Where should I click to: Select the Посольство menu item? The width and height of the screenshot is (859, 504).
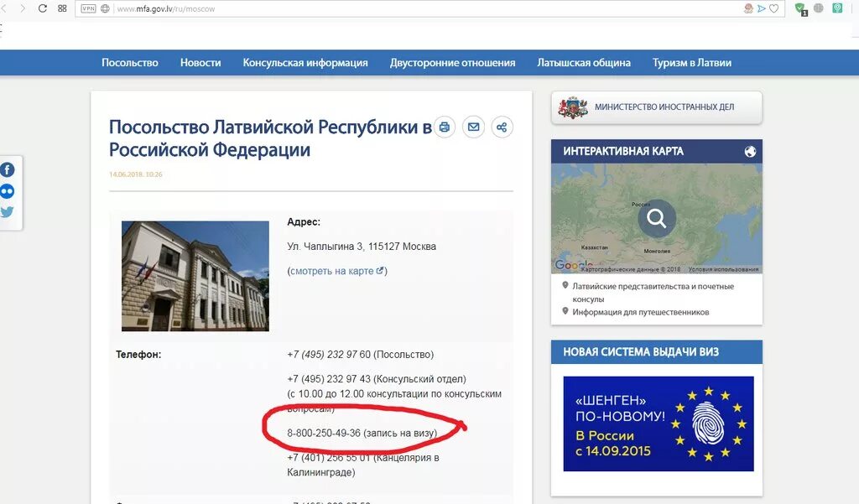(x=130, y=62)
